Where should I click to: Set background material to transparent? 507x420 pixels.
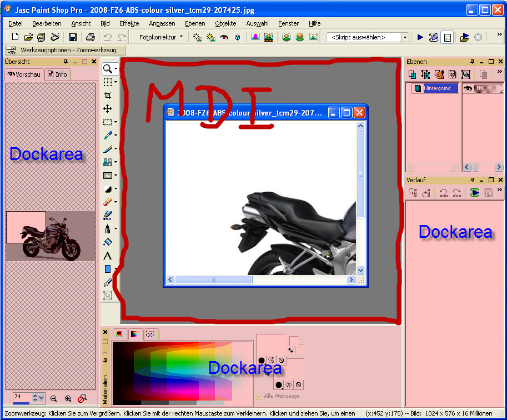coord(298,385)
